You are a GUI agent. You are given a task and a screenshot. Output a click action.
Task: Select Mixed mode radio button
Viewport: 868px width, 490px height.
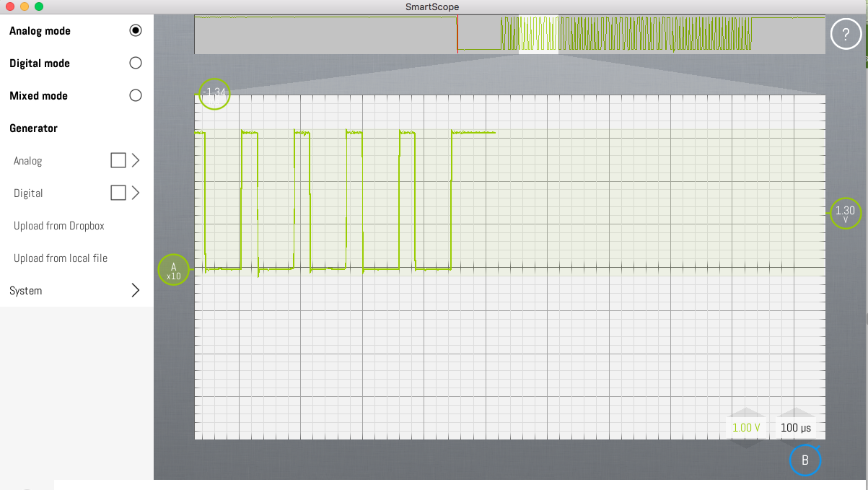coord(136,95)
